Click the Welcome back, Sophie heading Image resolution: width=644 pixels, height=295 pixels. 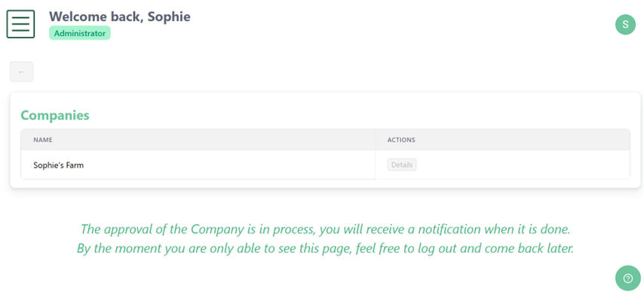pos(119,17)
